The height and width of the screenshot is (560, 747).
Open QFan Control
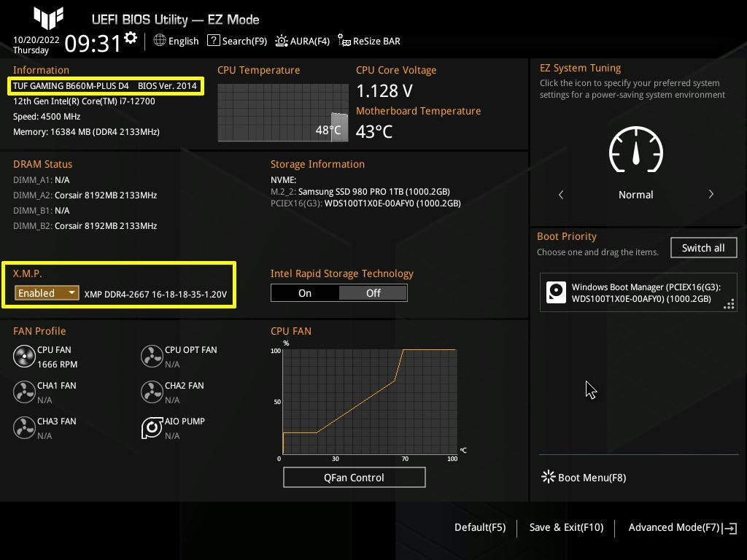coord(354,478)
